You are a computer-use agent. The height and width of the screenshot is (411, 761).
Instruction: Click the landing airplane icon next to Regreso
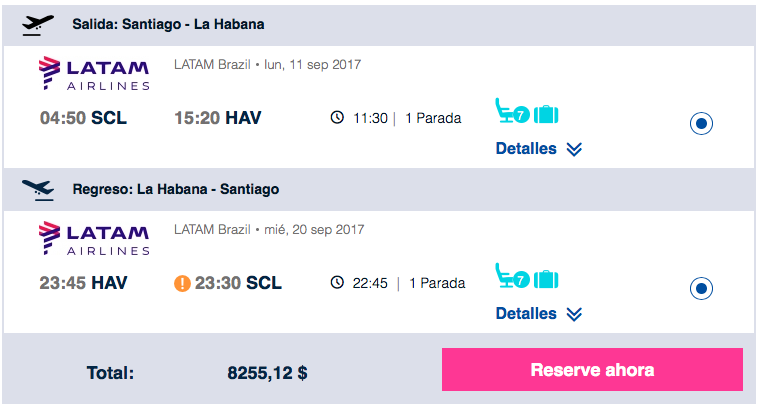38,190
